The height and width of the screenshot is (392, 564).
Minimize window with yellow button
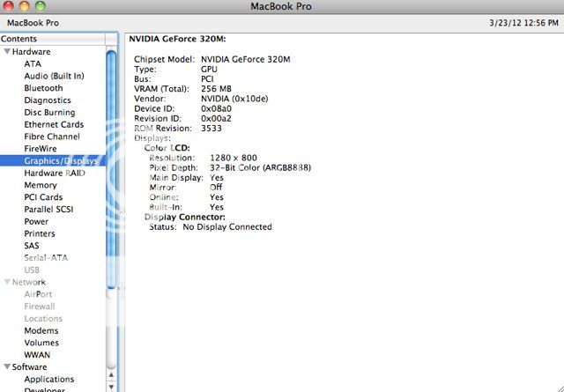25,5
